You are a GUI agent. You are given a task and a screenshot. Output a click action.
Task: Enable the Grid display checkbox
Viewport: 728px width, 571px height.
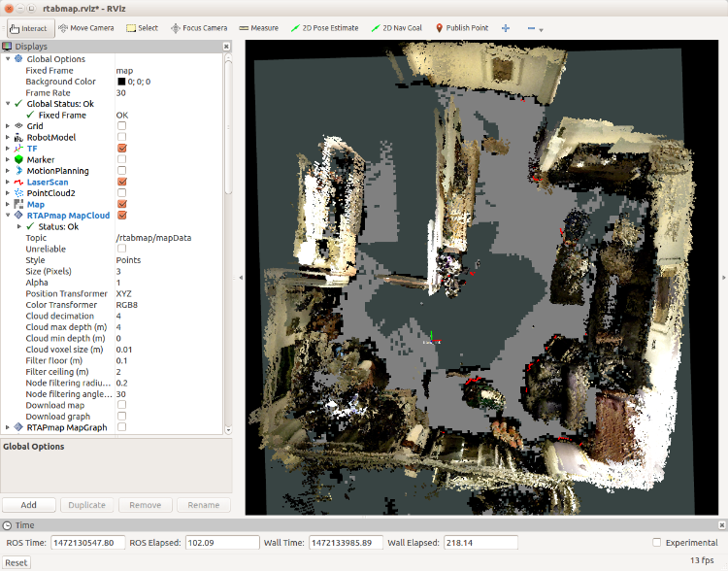(x=121, y=126)
